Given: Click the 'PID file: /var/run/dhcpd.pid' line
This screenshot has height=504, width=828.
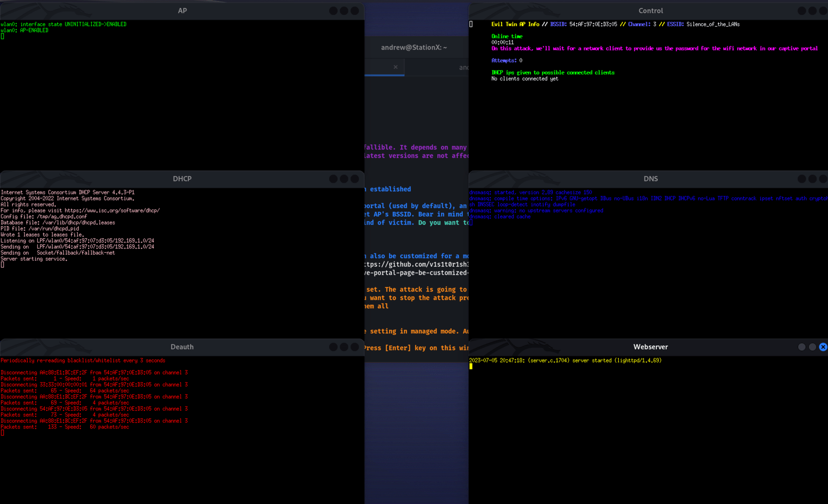Looking at the screenshot, I should click(40, 229).
